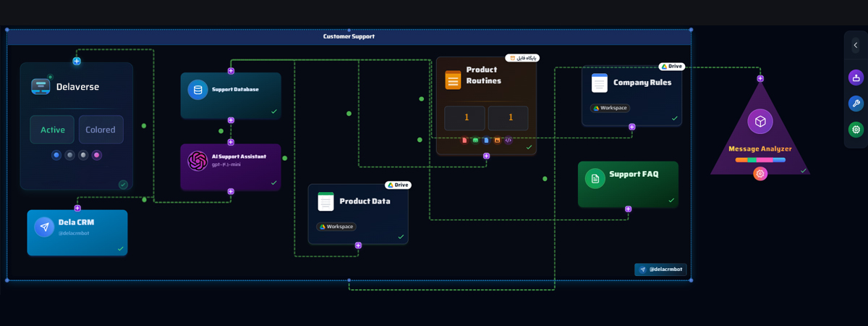Viewport: 868px width, 326px height.
Task: Click the document icon on Company Rules
Action: [600, 83]
